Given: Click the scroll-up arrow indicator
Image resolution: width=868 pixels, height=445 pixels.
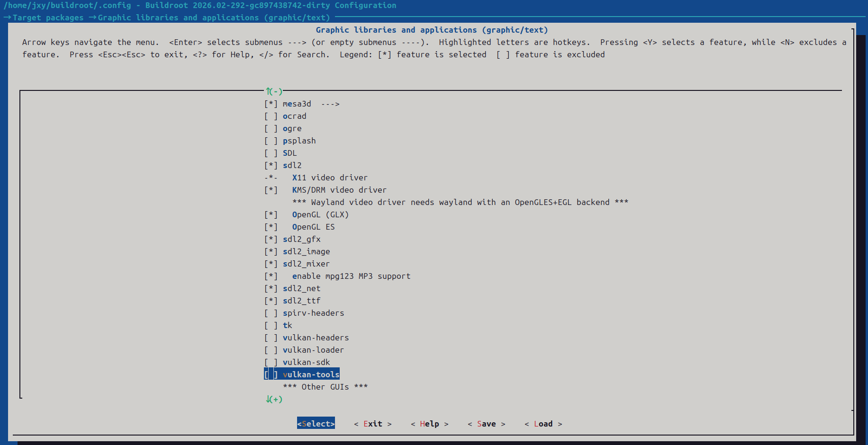Looking at the screenshot, I should coord(273,91).
